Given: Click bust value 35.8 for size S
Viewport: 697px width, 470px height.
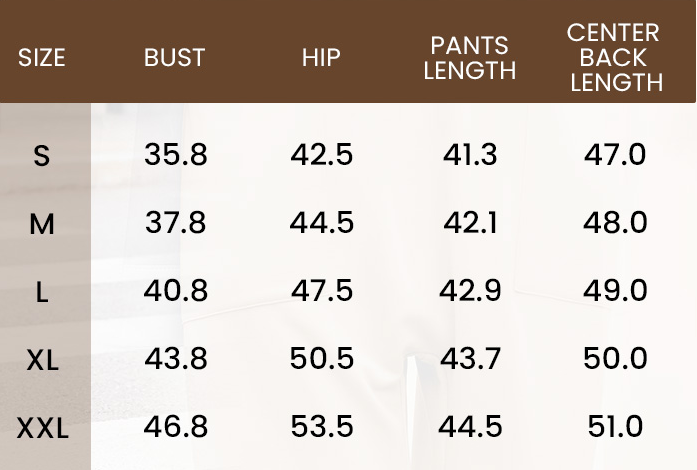Looking at the screenshot, I should [x=176, y=155].
